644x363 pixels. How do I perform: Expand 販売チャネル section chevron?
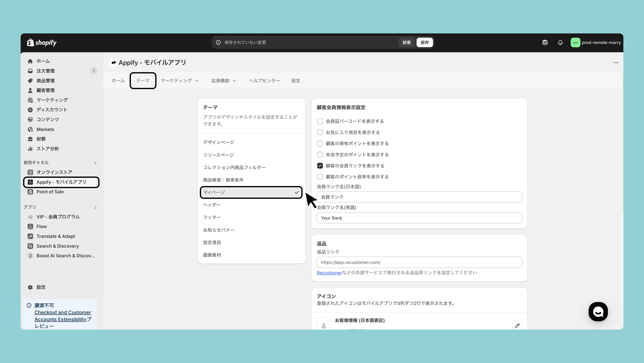point(95,163)
